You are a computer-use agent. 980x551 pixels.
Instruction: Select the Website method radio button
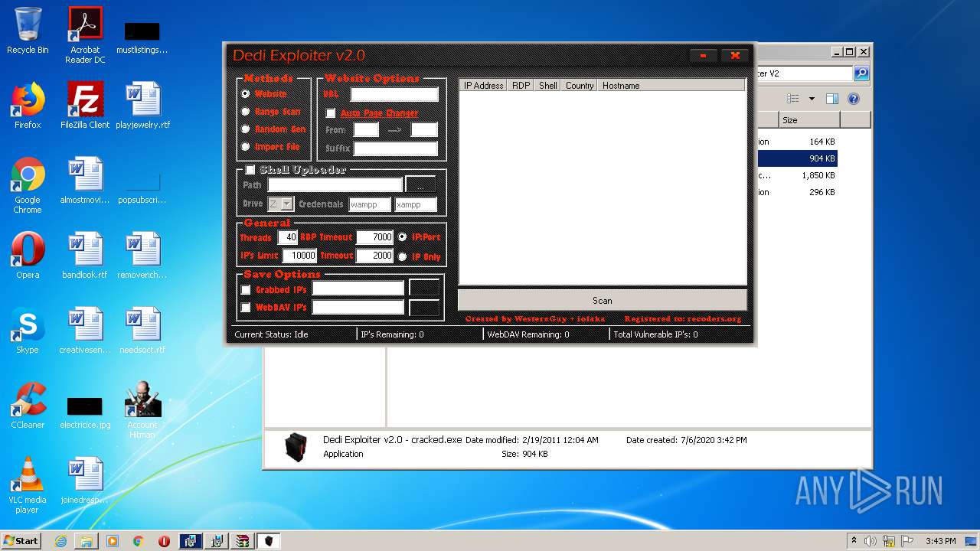pyautogui.click(x=246, y=94)
